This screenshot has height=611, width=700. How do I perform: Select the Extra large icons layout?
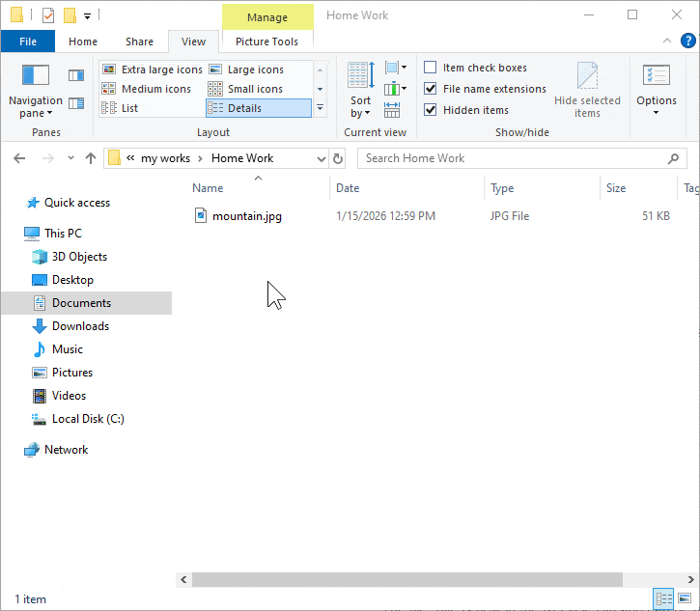coord(153,69)
